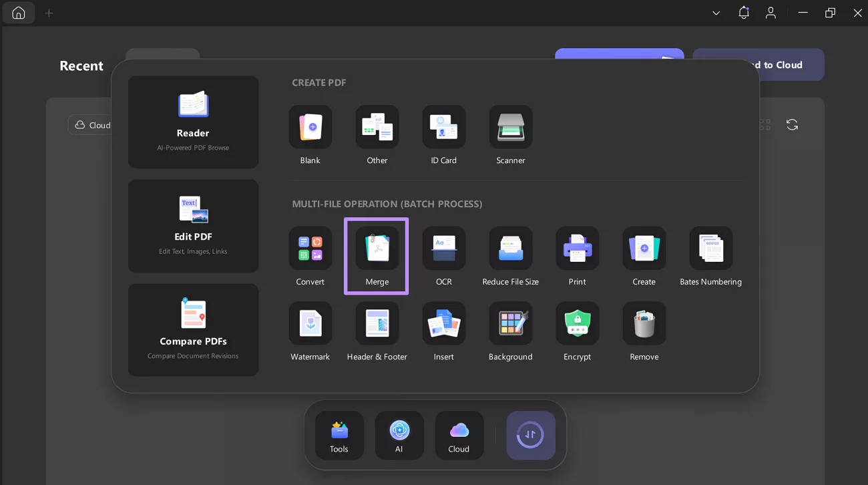Image resolution: width=868 pixels, height=485 pixels.
Task: Expand the title bar dropdown chevron
Action: tap(716, 13)
